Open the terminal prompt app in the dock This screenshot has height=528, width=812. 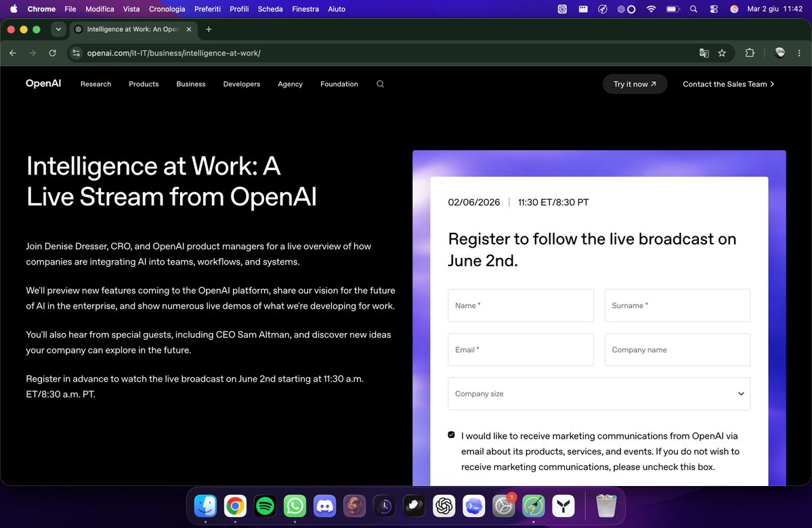pyautogui.click(x=474, y=506)
